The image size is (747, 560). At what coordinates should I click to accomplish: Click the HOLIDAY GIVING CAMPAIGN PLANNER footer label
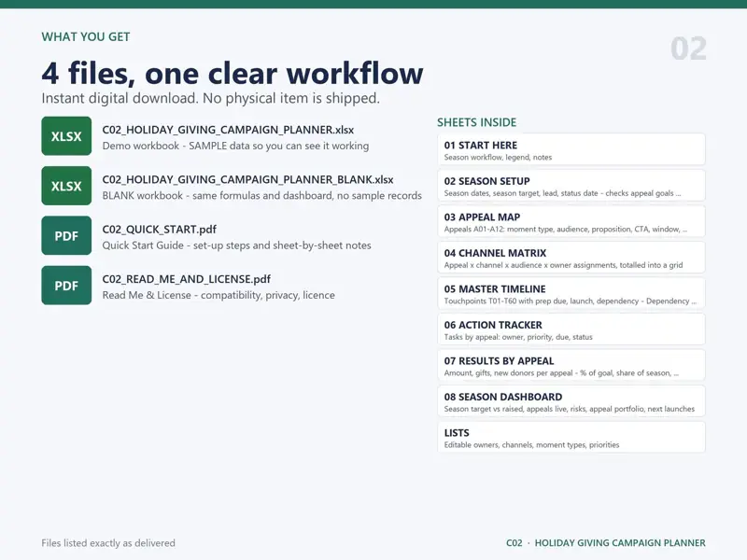[x=620, y=543]
